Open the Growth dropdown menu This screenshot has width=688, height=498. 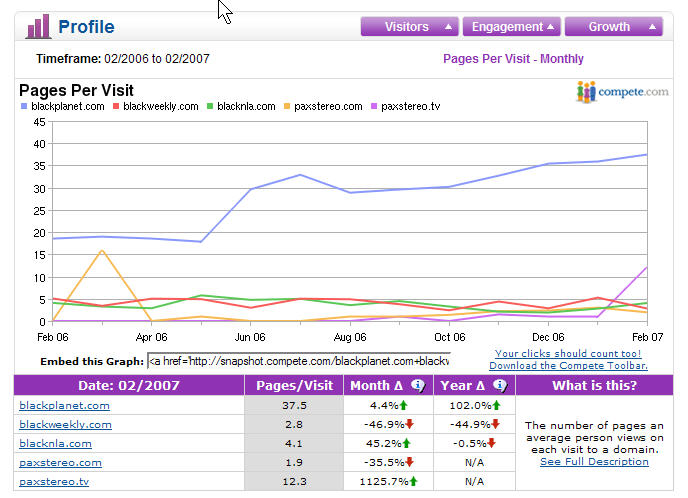tap(613, 27)
